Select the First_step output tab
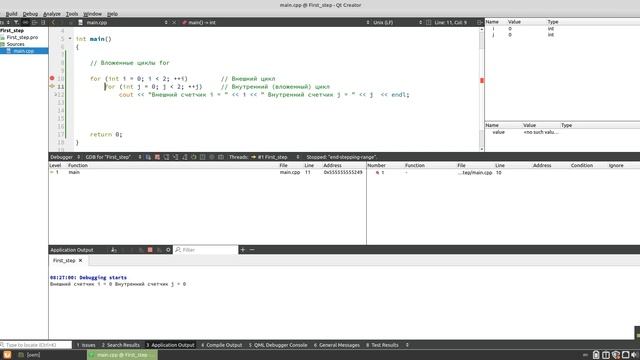640x360 pixels. point(67,260)
